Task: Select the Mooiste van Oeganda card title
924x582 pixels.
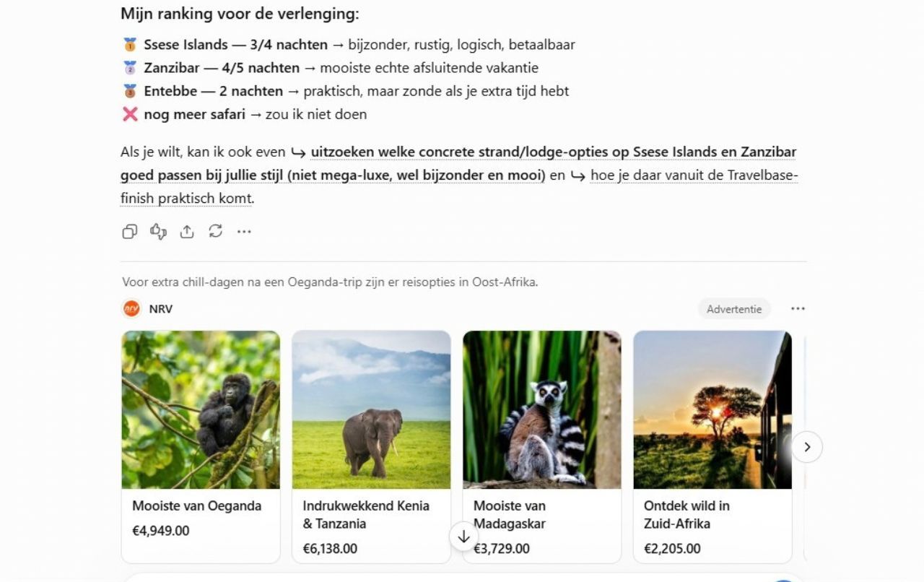Action: 196,505
